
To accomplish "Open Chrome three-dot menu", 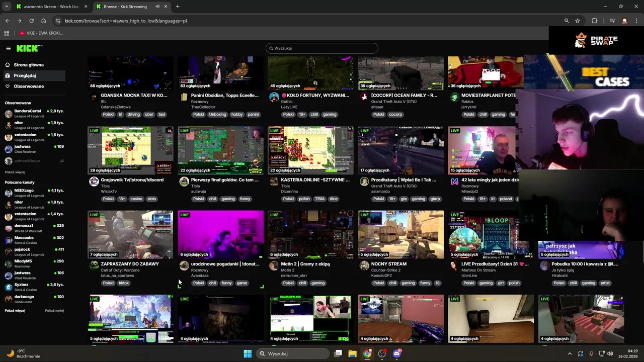I will point(636,21).
